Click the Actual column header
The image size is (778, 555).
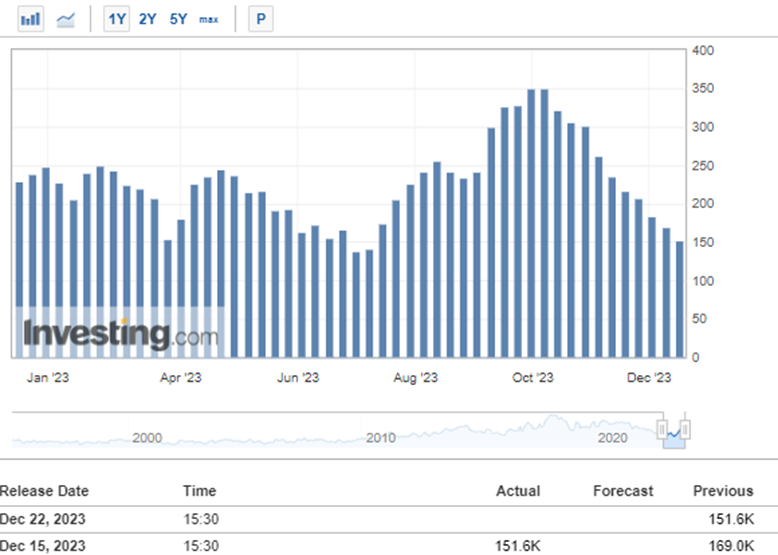(518, 491)
